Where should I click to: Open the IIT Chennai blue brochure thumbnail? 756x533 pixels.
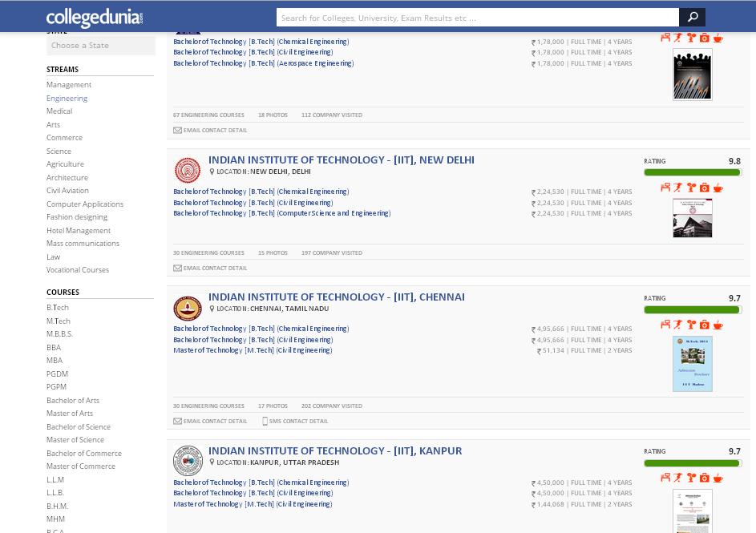pos(693,364)
